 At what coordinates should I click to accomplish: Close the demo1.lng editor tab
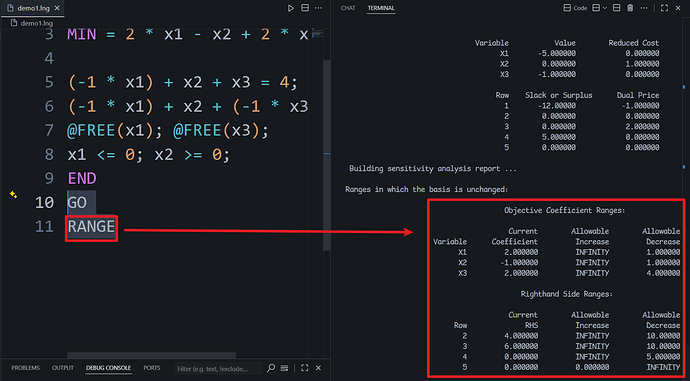57,8
